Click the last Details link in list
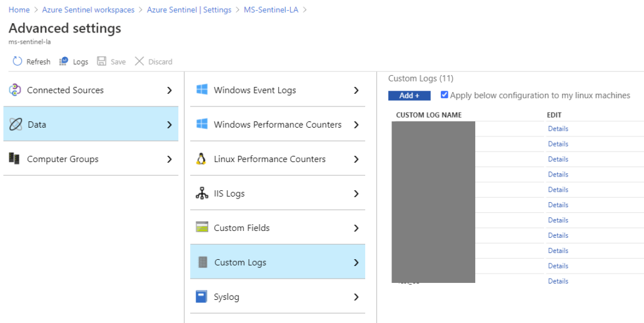 click(x=558, y=281)
